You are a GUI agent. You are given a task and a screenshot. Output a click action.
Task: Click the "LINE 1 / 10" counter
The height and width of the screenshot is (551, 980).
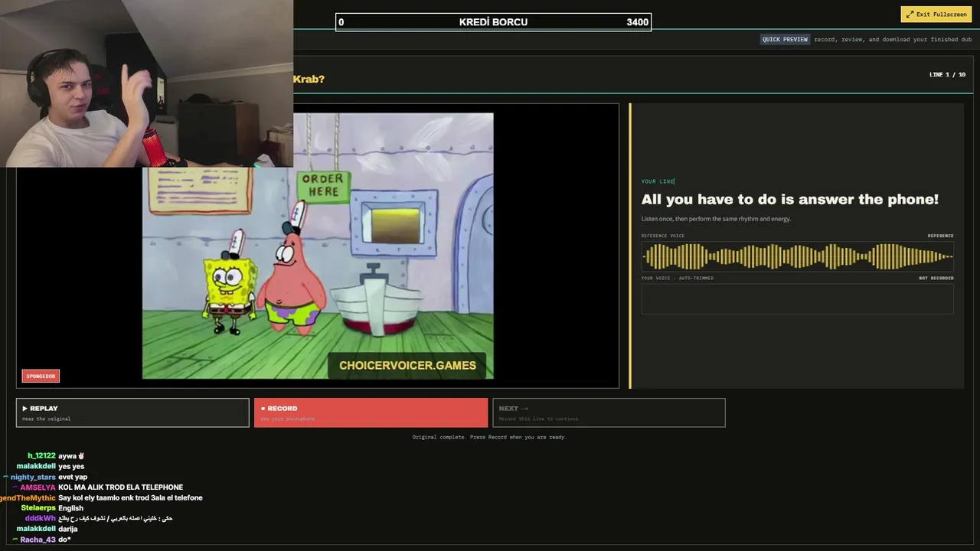tap(947, 74)
